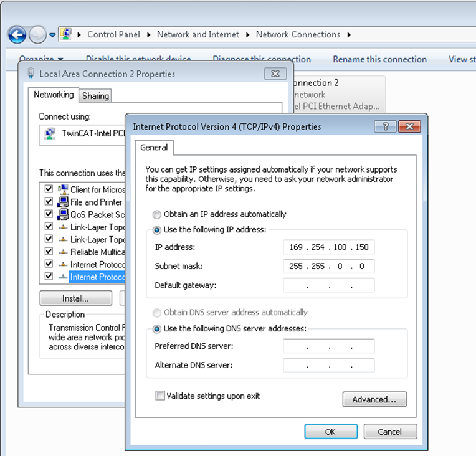This screenshot has height=456, width=476.
Task: Select the unhighlighted Internet Protocol list item
Action: pos(97,264)
